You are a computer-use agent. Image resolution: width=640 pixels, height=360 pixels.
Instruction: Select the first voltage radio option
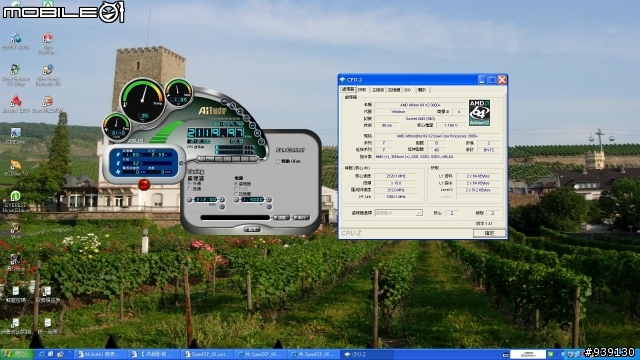click(x=236, y=184)
